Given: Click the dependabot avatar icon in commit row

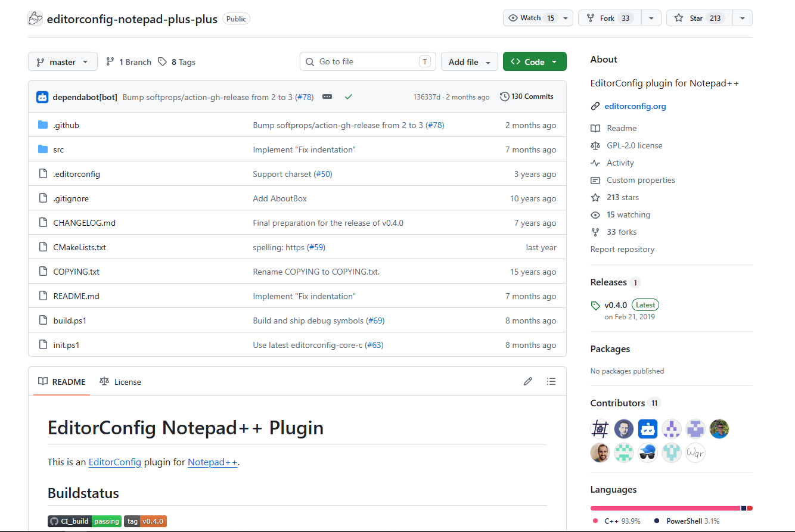Looking at the screenshot, I should [x=42, y=97].
